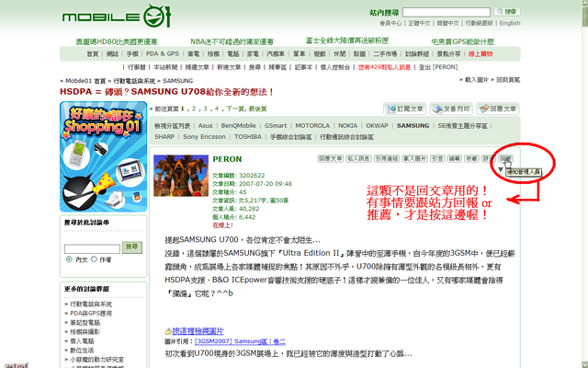Go to page 3 of the thread
Screen dimensions: 588x368
click(205, 109)
